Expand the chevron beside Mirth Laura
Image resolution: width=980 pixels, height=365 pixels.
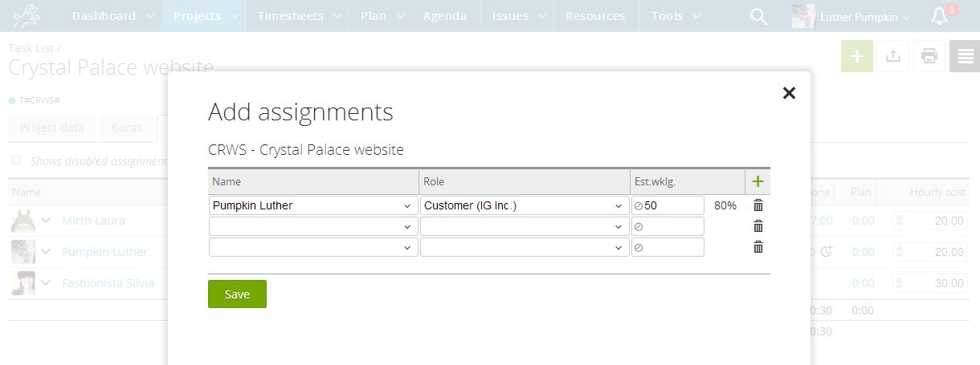click(46, 221)
